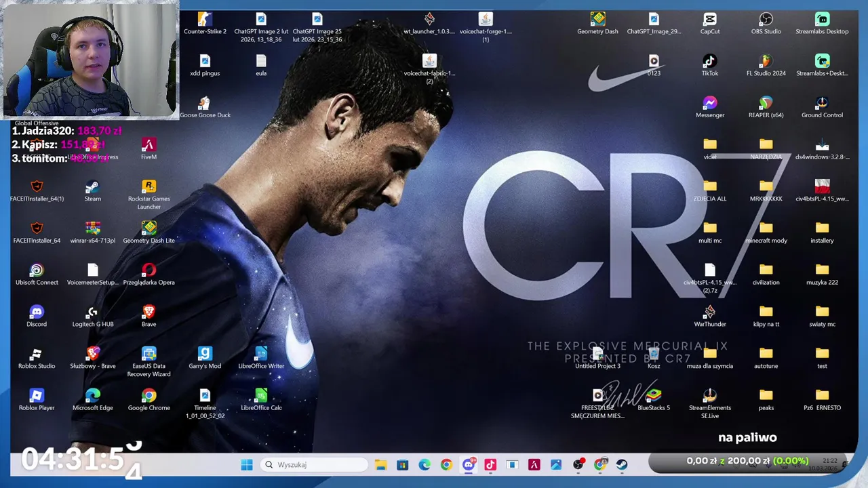Click the Windows Start button
The height and width of the screenshot is (488, 868).
(x=247, y=464)
